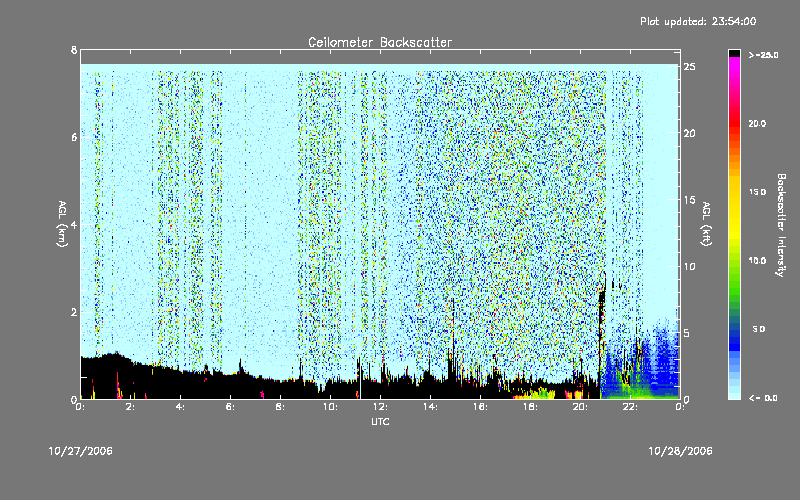800x500 pixels.
Task: Click the x-axis tick label '20:'
Action: (580, 407)
